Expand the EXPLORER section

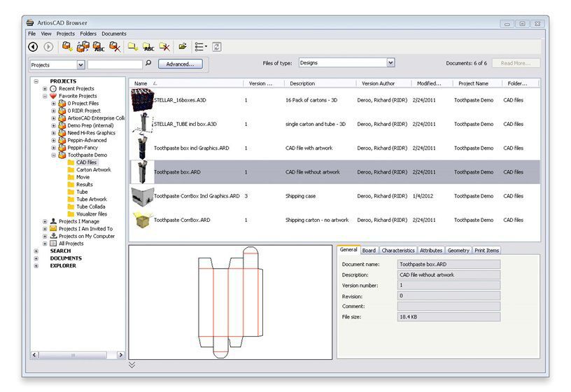tap(36, 266)
